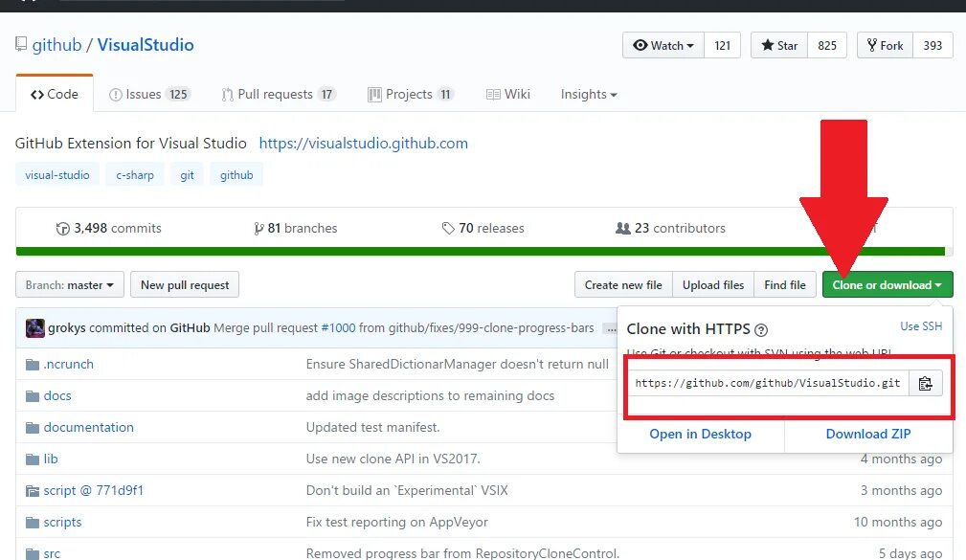Open the lib folder name
The image size is (966, 560).
point(51,459)
